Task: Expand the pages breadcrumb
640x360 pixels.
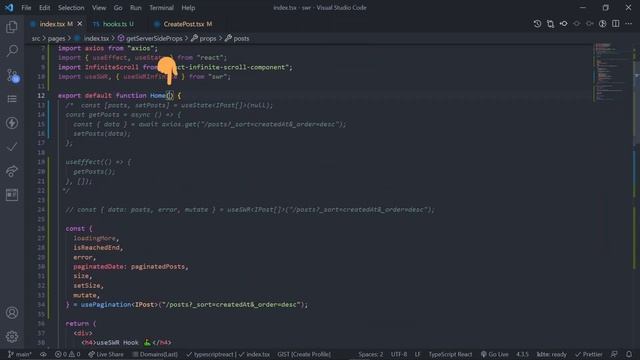Action: click(x=56, y=38)
